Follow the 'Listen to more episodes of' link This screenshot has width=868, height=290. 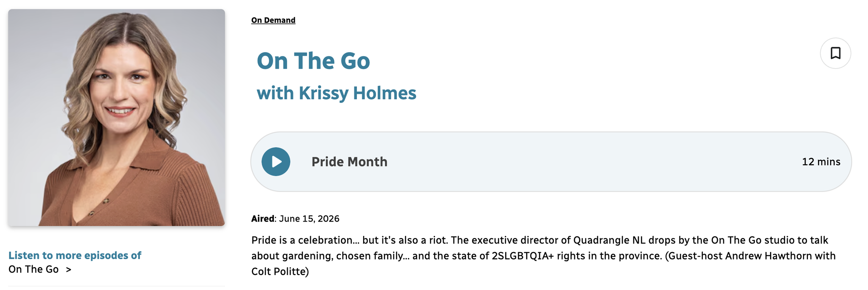click(x=75, y=255)
